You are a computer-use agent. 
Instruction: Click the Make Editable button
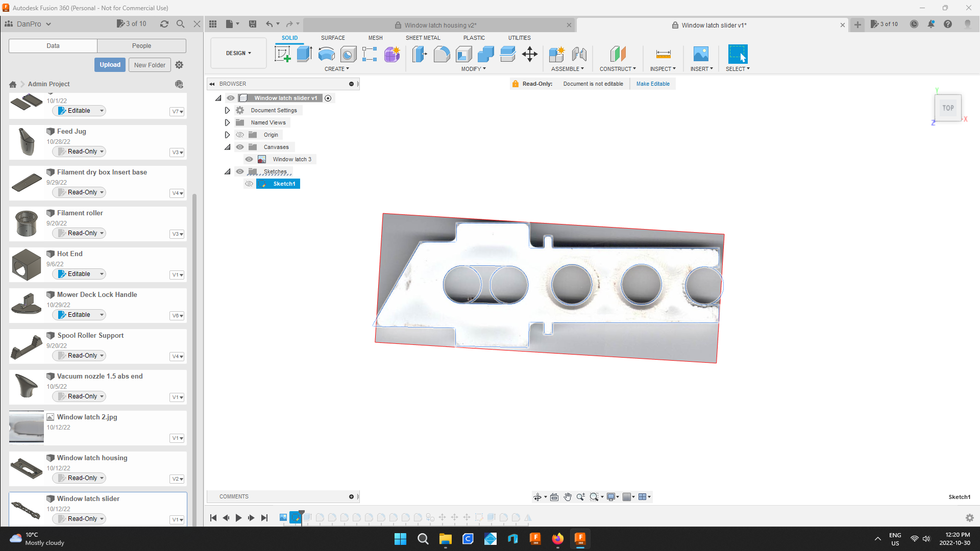point(653,83)
